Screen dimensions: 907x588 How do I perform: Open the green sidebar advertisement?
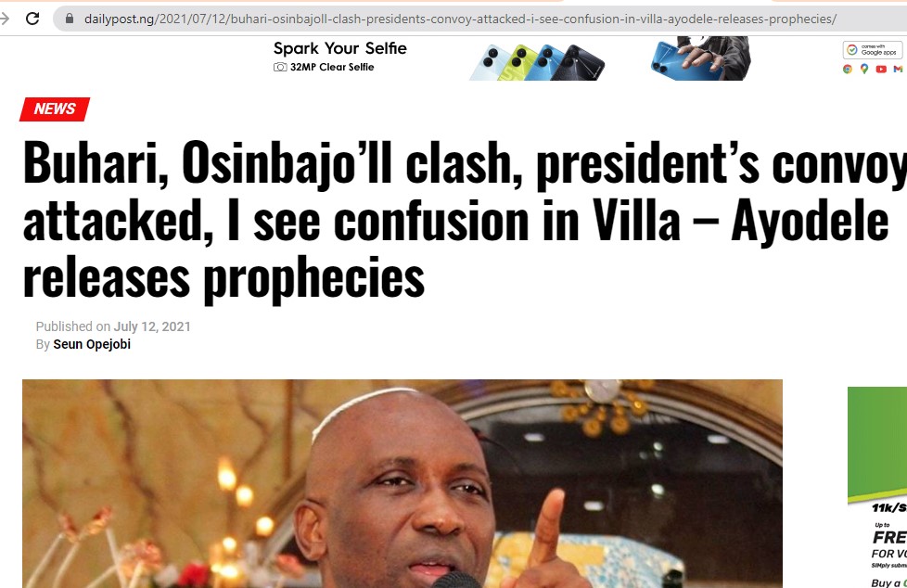click(x=877, y=487)
